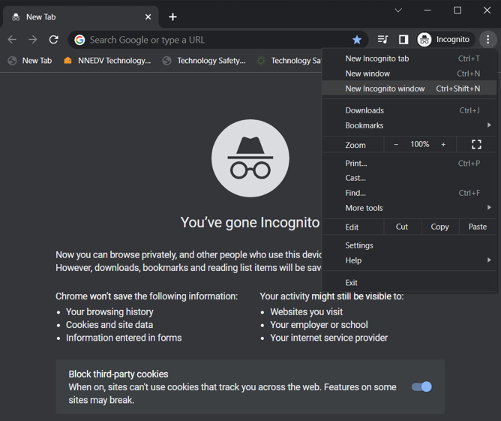Viewport: 501px width, 421px height.
Task: Open the side panel icon
Action: 403,40
